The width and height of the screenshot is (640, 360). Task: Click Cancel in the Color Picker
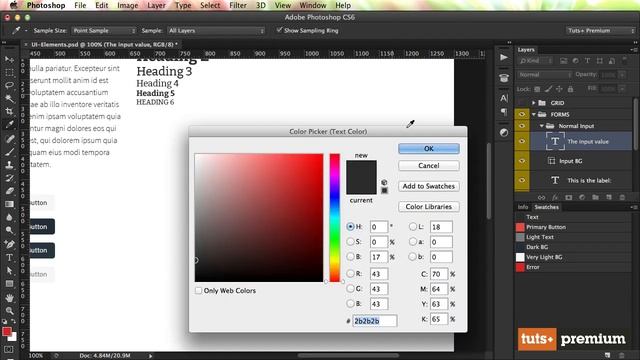pyautogui.click(x=429, y=165)
